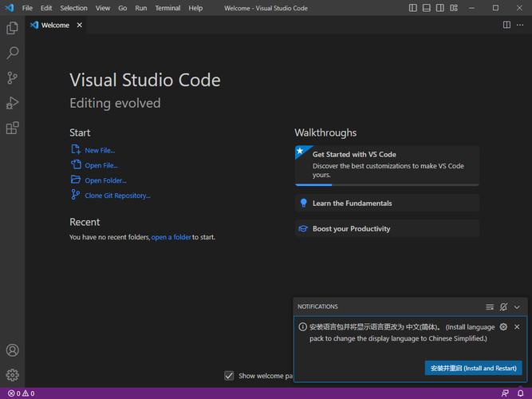532x399 pixels.
Task: Open the Terminal menu
Action: click(x=167, y=8)
